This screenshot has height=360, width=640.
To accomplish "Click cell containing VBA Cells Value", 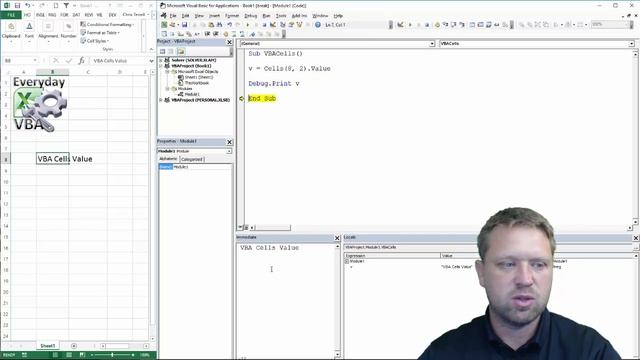I will 53,159.
